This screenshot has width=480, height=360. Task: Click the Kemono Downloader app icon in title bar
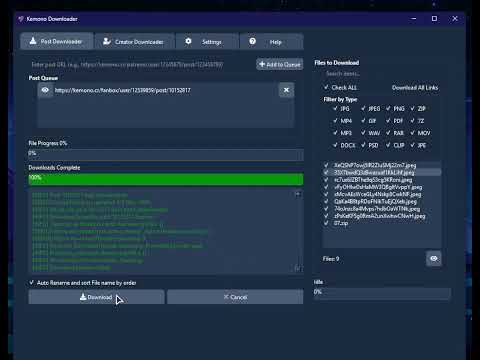tap(21, 19)
